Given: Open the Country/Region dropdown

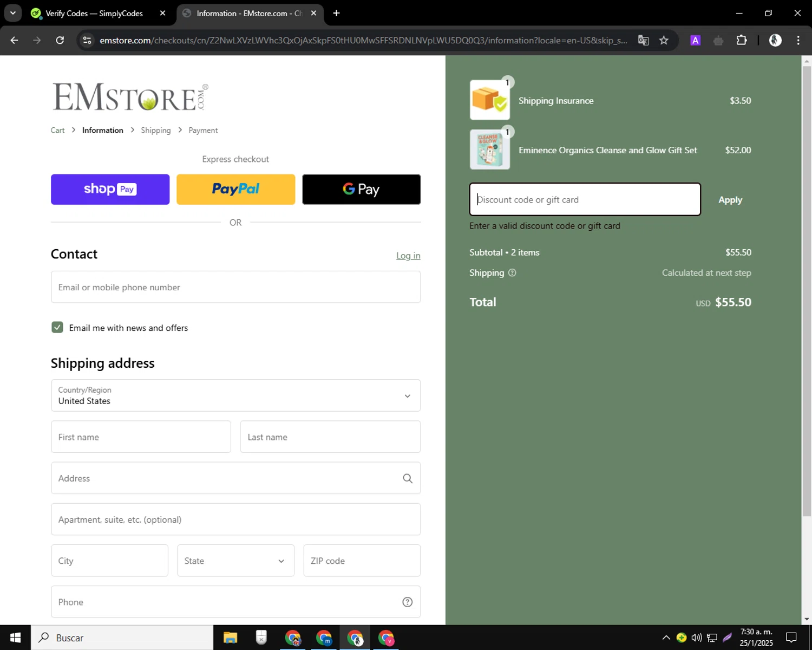Looking at the screenshot, I should 235,395.
